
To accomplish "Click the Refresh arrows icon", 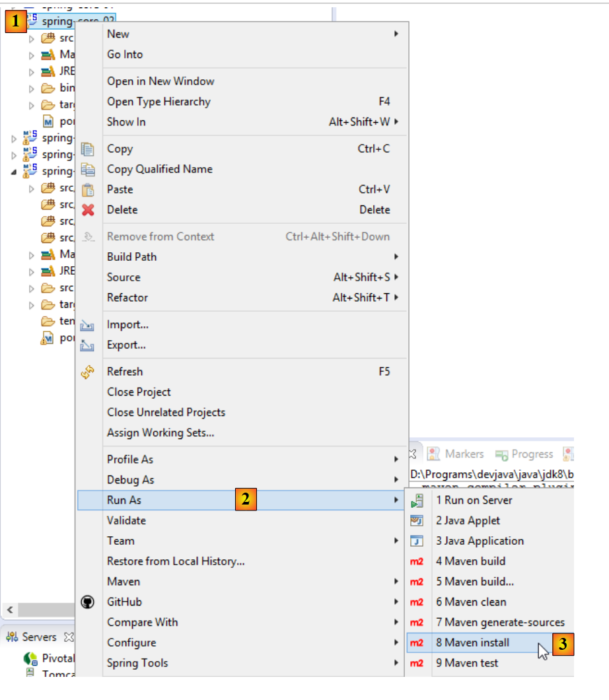I will [88, 372].
